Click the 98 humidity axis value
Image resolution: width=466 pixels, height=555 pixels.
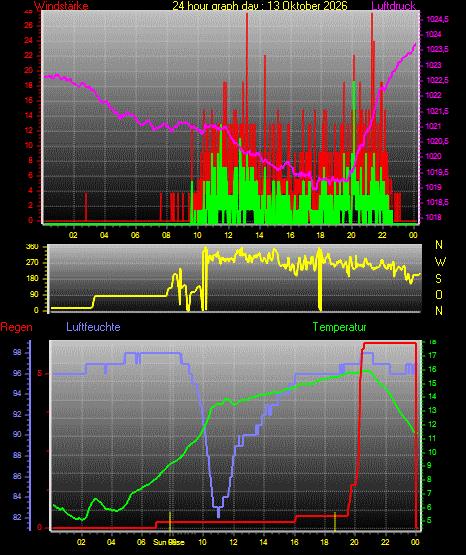pos(17,353)
